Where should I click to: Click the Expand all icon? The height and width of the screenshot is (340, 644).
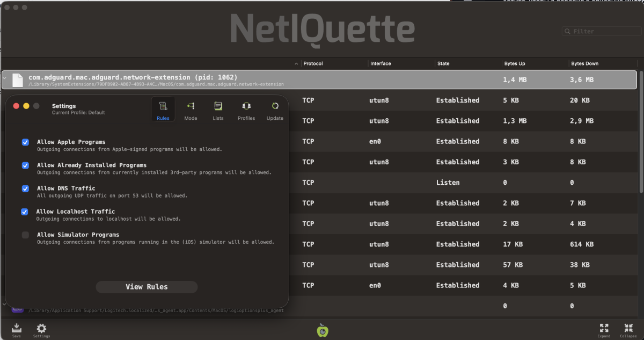pos(604,329)
